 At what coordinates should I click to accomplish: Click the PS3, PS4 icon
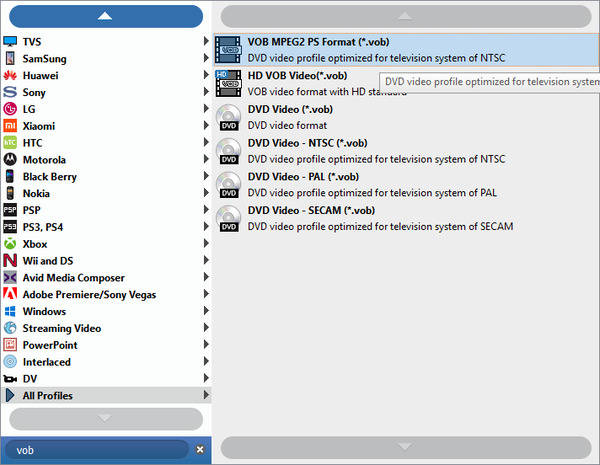[10, 227]
